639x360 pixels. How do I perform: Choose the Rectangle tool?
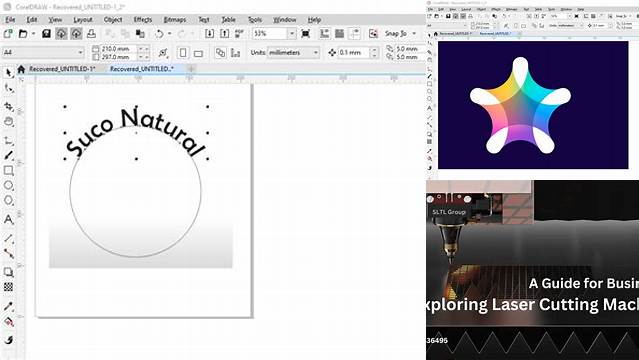pos(9,170)
